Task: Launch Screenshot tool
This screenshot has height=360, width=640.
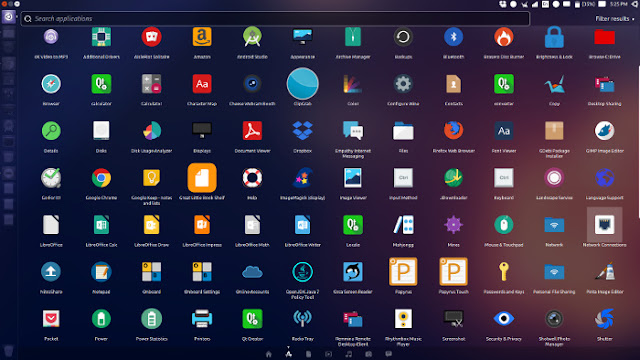Action: coord(453,319)
